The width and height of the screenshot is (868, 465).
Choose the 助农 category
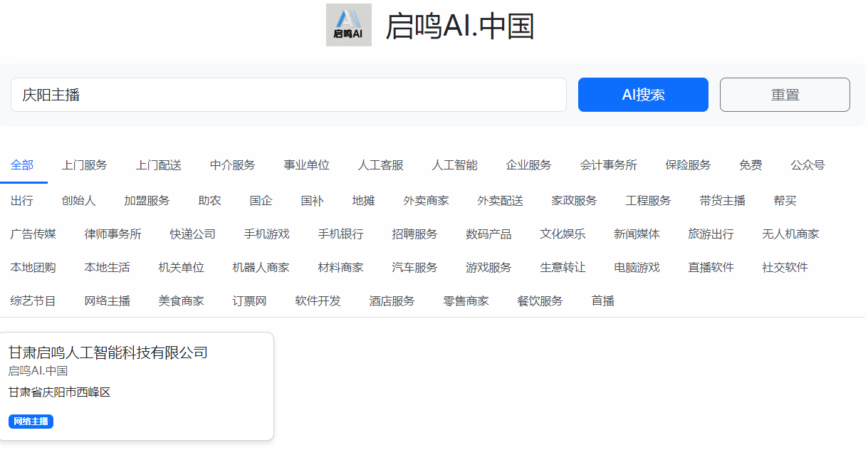[210, 201]
